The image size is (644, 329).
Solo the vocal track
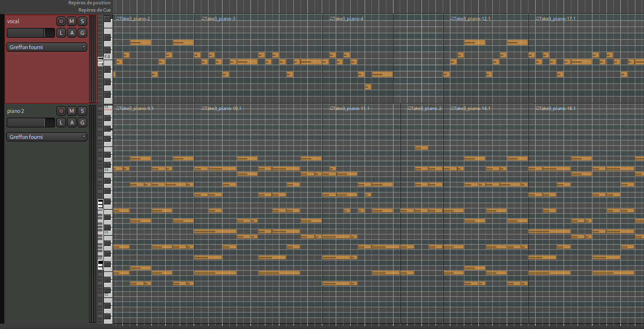tap(82, 21)
